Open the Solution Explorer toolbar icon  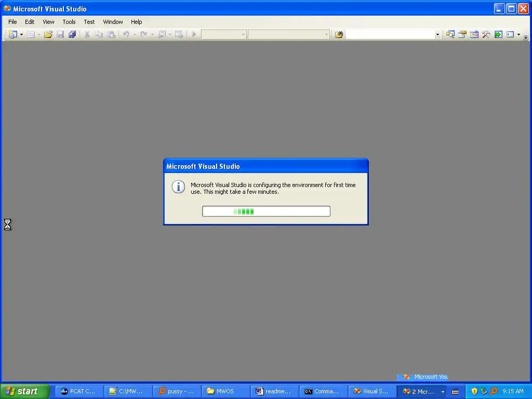pyautogui.click(x=450, y=34)
